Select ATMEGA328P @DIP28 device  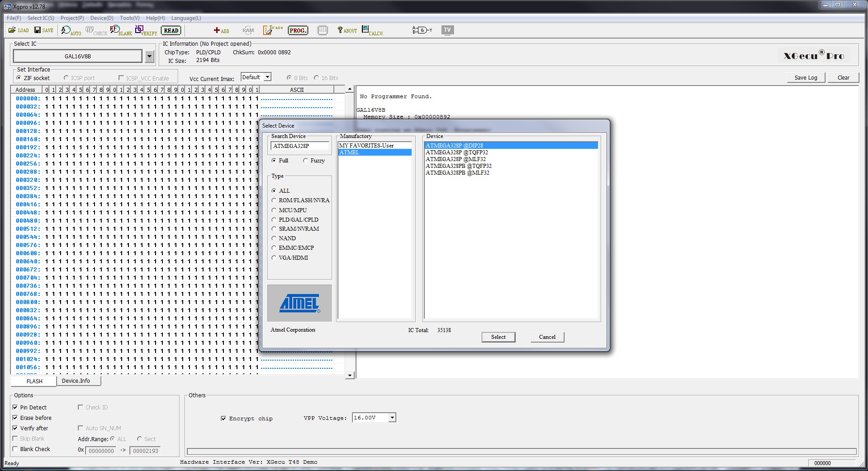tap(511, 146)
